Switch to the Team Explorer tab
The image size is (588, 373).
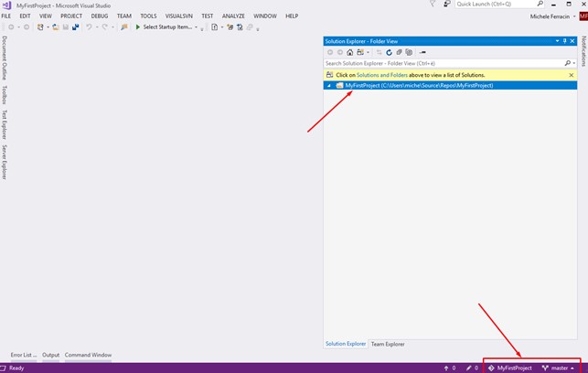pos(388,344)
